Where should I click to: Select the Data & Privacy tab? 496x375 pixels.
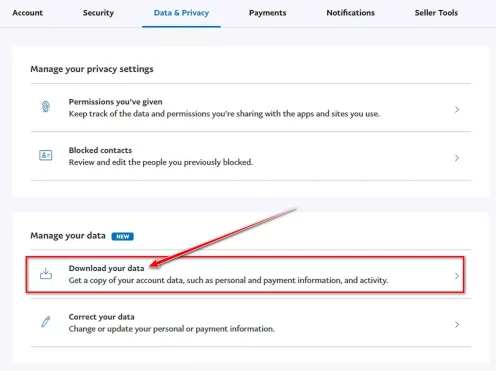point(181,13)
